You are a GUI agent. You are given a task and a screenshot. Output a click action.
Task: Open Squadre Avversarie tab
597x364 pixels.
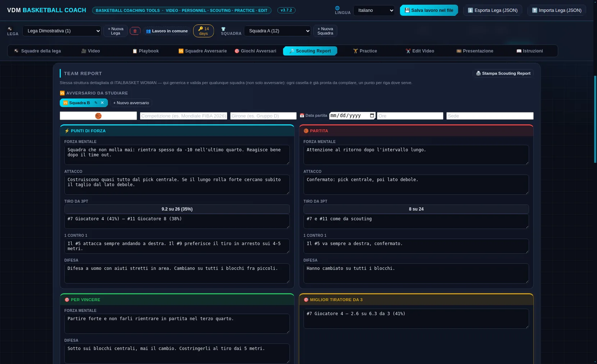tap(202, 51)
